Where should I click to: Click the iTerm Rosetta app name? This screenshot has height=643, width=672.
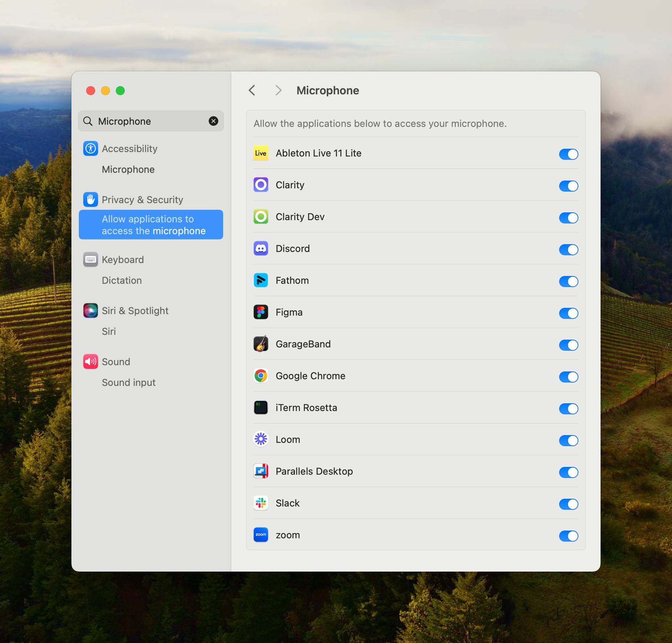coord(306,408)
